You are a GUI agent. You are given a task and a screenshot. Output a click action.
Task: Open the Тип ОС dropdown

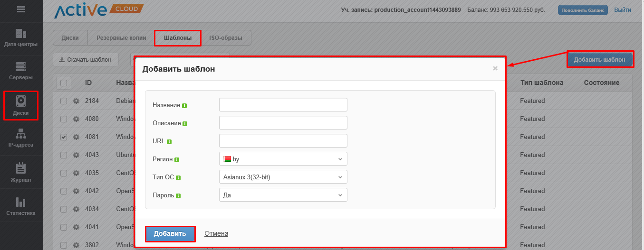[x=283, y=177]
